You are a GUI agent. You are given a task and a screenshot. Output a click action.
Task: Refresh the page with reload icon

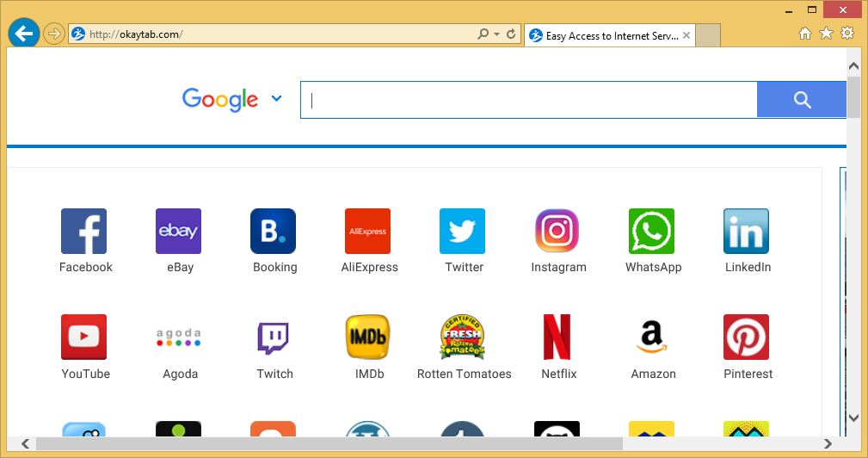512,34
